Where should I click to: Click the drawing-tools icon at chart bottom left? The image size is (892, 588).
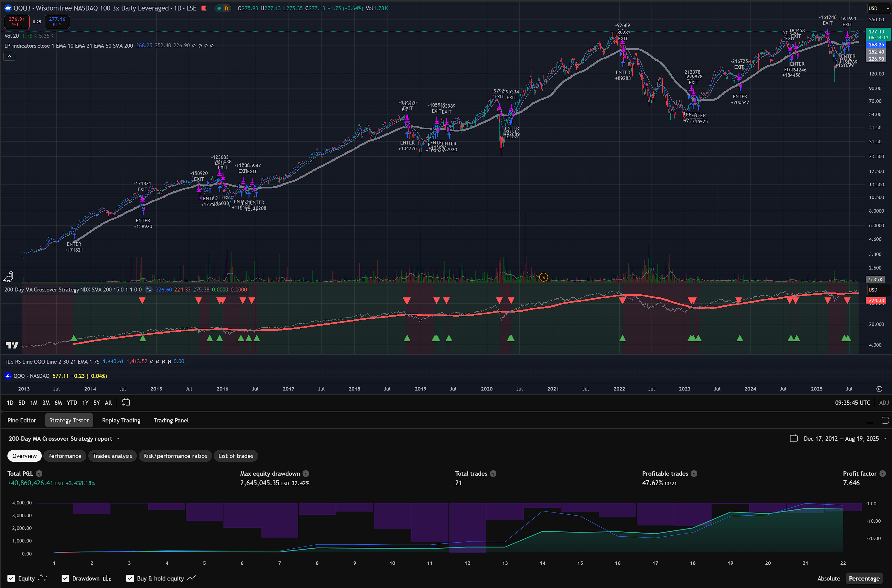click(x=8, y=277)
